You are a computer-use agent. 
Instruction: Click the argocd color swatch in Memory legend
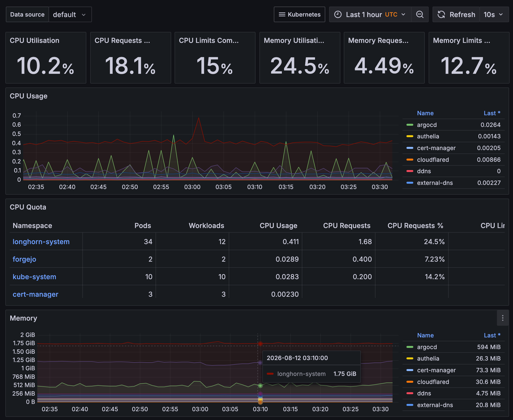[410, 347]
